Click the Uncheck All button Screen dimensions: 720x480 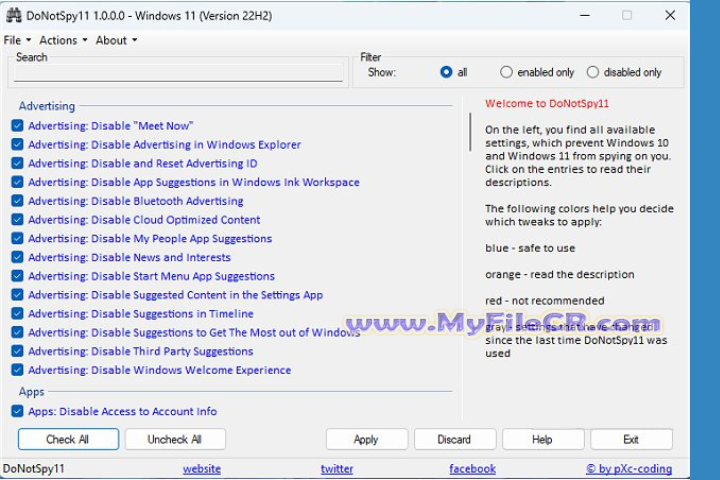[175, 439]
